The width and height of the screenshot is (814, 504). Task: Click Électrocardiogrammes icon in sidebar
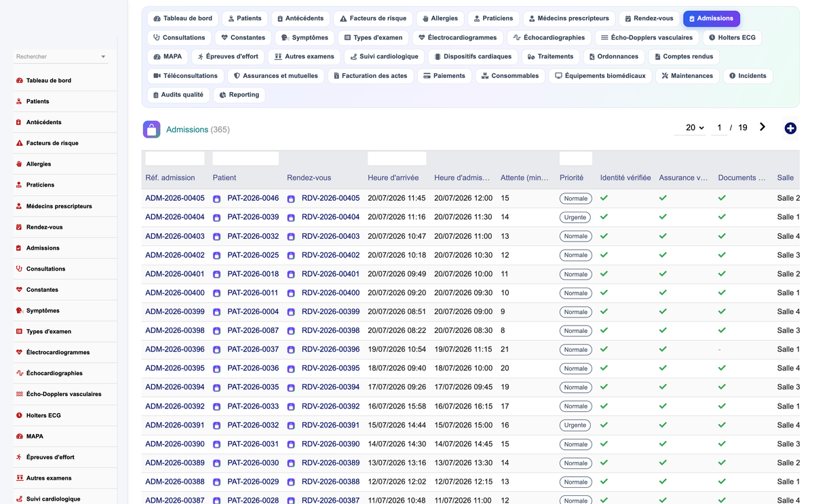[x=19, y=353]
